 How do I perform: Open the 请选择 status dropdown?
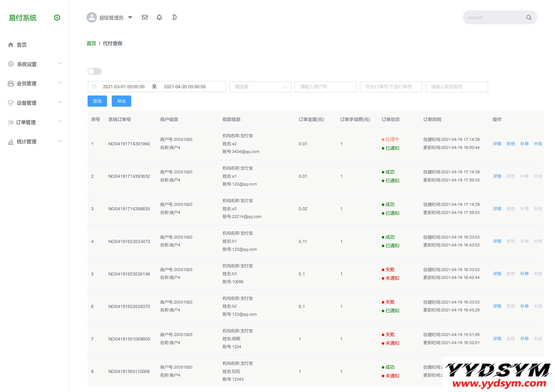(260, 87)
